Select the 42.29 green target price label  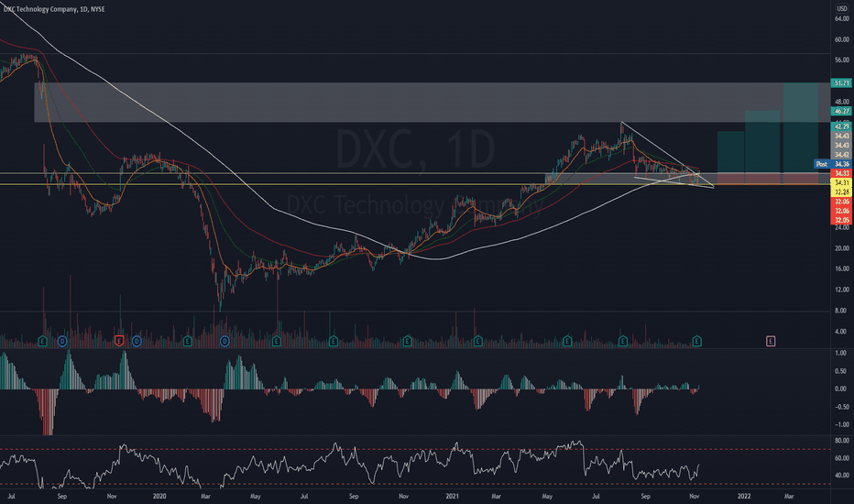(841, 126)
